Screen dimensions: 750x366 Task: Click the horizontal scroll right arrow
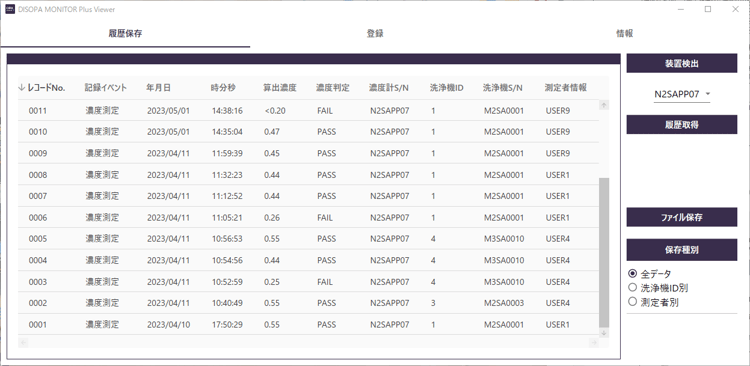(593, 342)
